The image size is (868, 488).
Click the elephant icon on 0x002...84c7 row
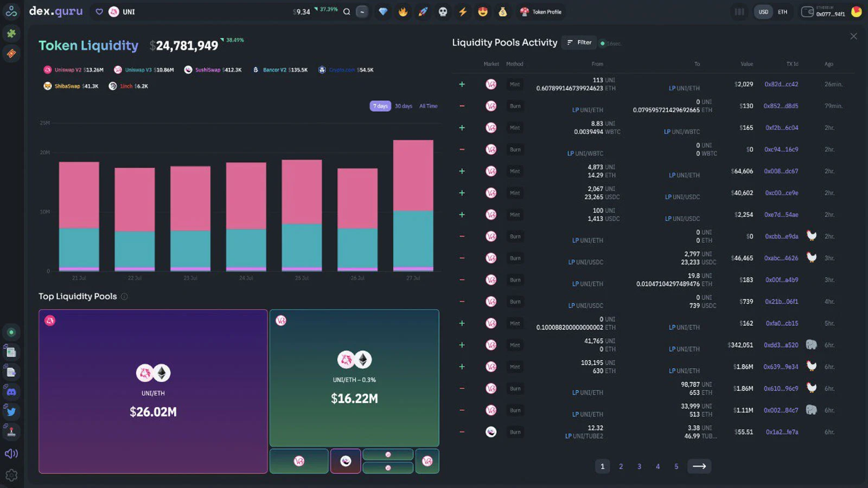click(812, 410)
